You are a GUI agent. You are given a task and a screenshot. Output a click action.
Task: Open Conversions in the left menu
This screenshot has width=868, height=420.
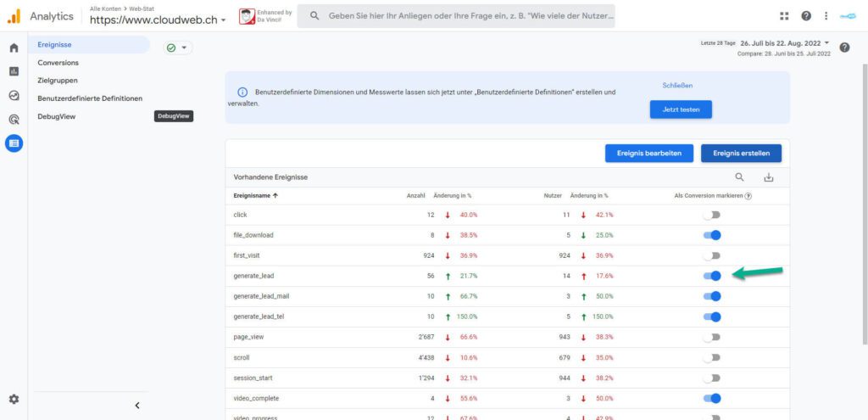[58, 63]
